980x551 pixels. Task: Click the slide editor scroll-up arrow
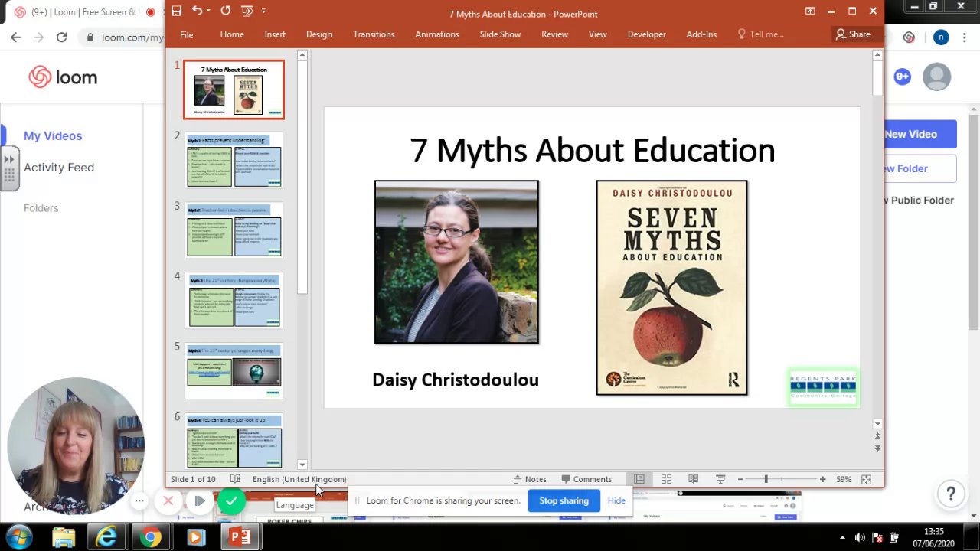tap(877, 55)
